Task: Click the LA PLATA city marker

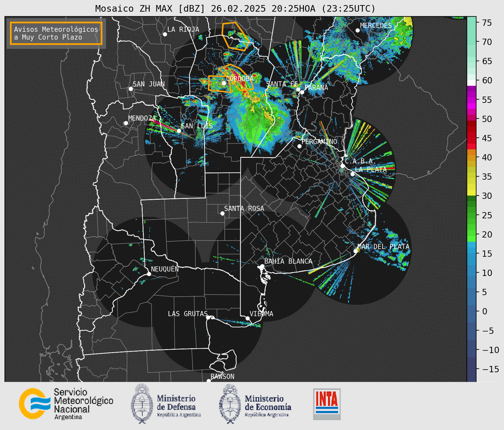Action: [353, 174]
